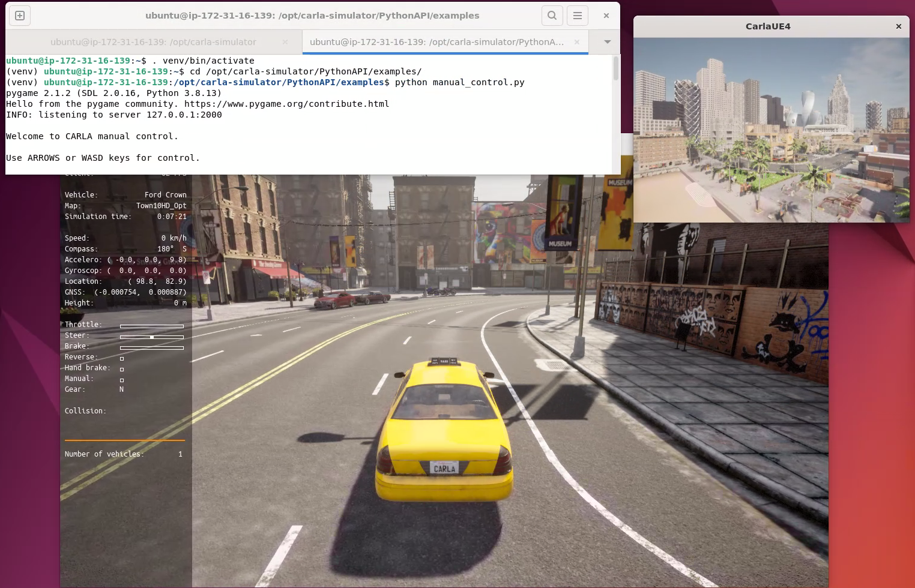Click the 'Collision:' label in the HUD

[x=85, y=411]
